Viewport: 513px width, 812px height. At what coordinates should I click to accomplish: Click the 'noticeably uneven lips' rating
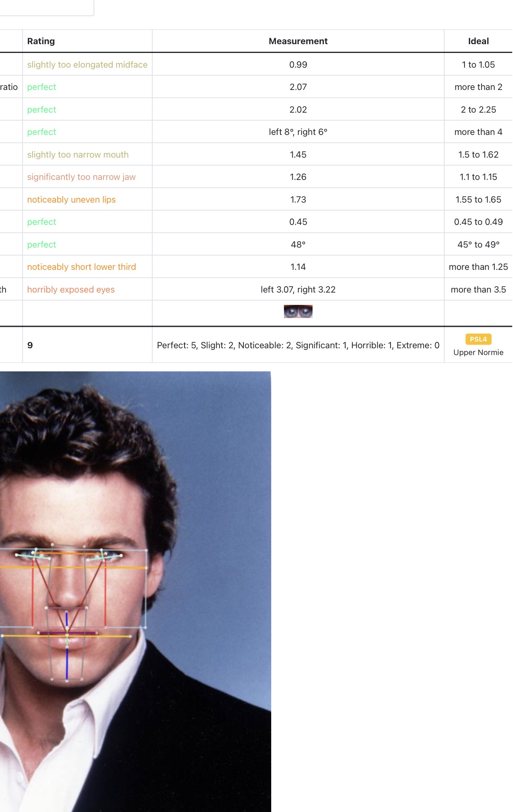pyautogui.click(x=71, y=199)
